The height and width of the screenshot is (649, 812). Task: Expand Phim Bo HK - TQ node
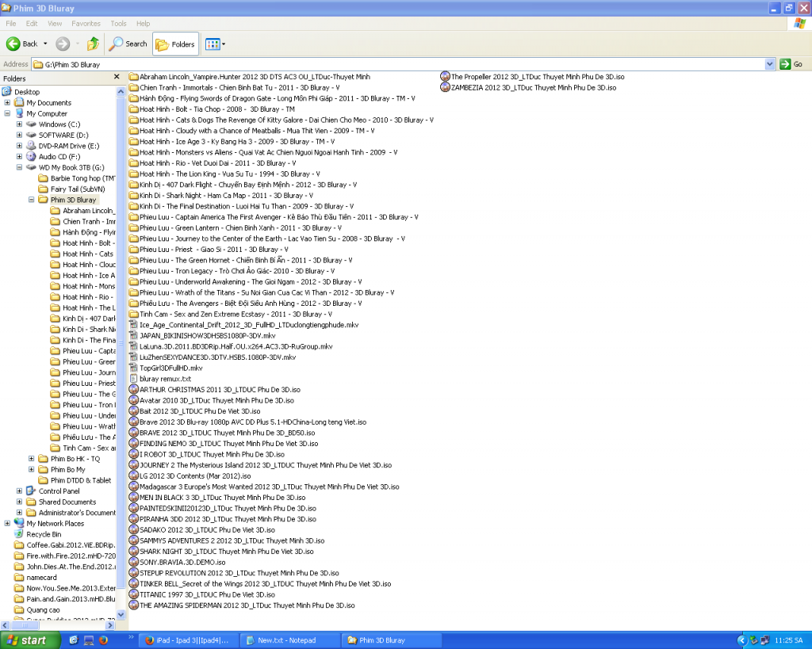click(31, 459)
